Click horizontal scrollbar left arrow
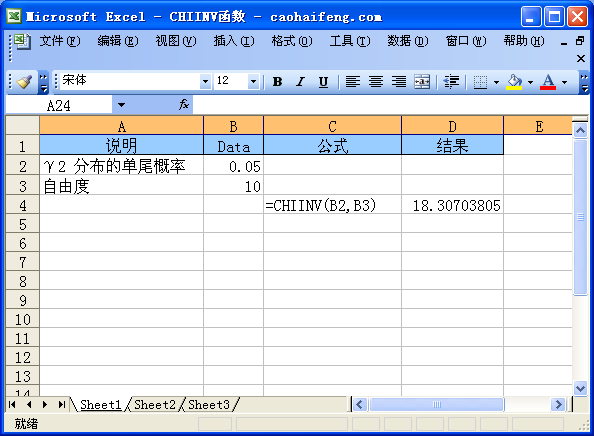 360,405
